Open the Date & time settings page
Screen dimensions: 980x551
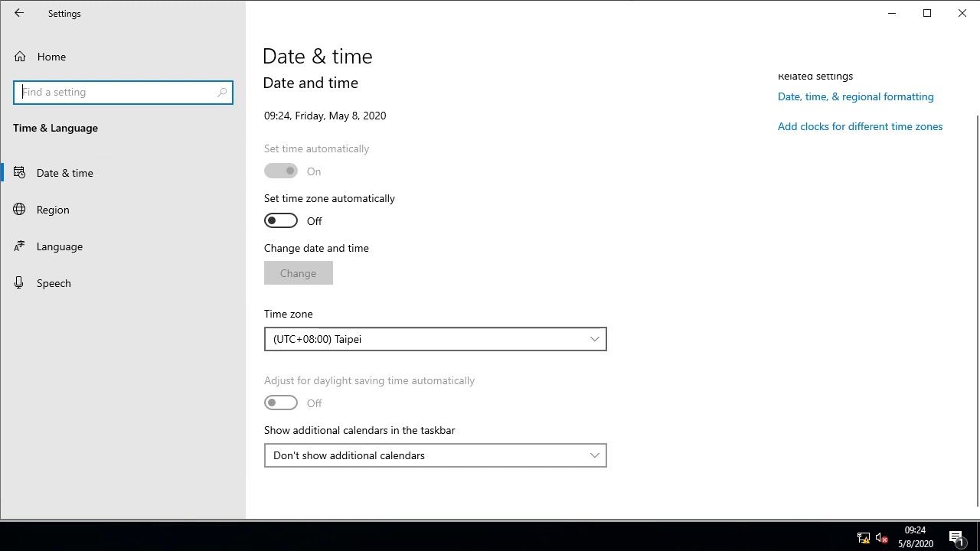coord(122,173)
